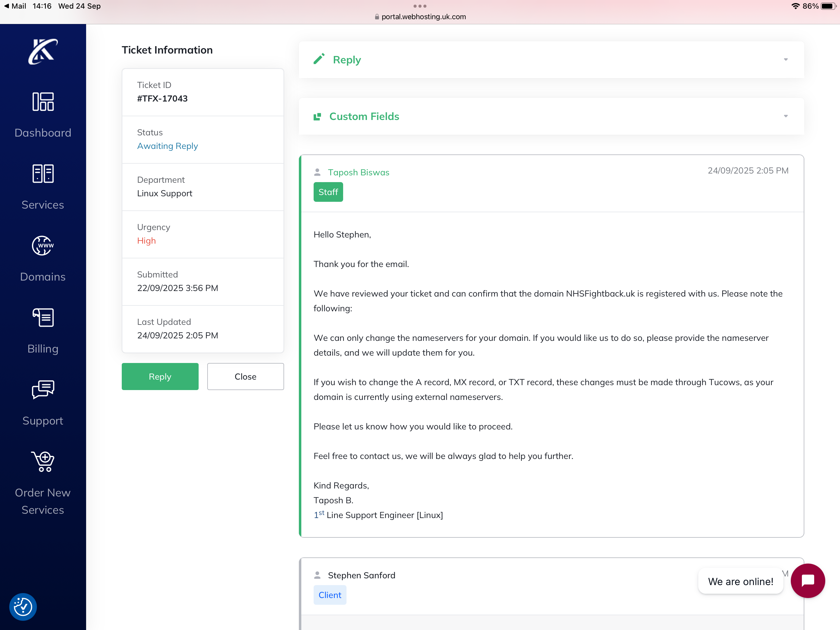Open the Support chat bubbles icon
The height and width of the screenshot is (630, 840).
pyautogui.click(x=43, y=389)
